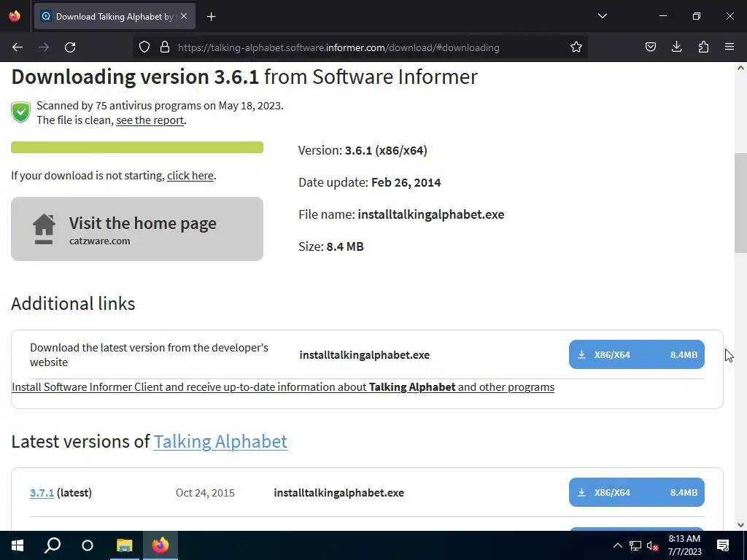
Task: View site security lock information
Action: 165,47
